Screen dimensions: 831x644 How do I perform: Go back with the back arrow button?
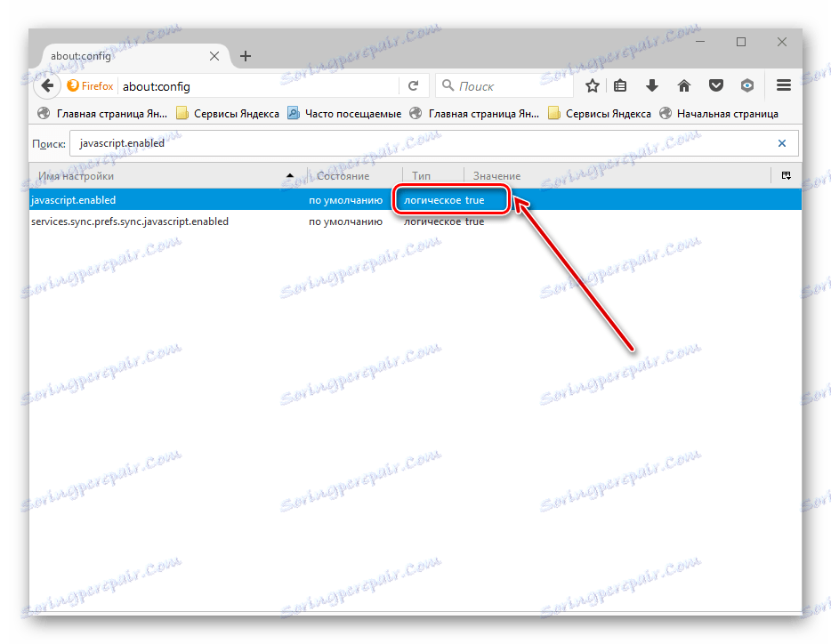point(47,86)
